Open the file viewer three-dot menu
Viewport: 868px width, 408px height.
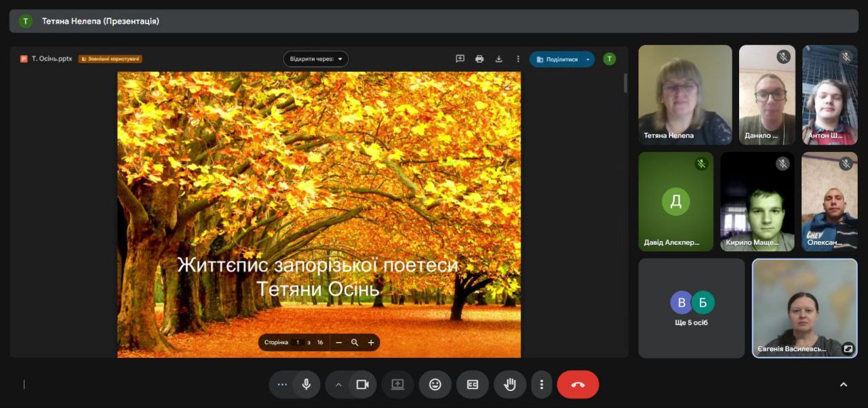518,59
